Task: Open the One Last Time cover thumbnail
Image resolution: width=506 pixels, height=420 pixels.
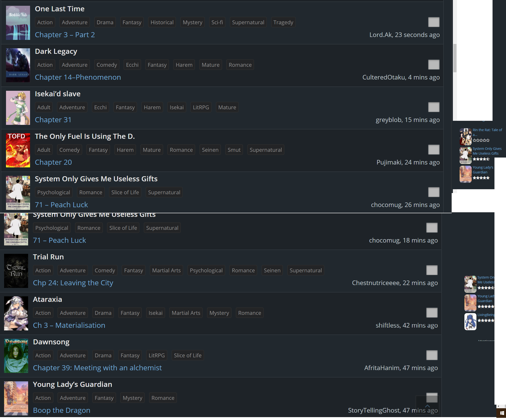Action: 18,23
